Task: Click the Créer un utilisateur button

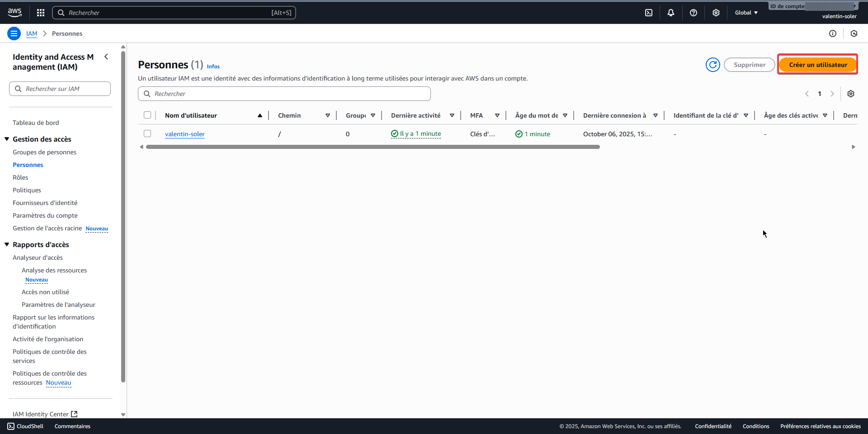Action: tap(817, 64)
